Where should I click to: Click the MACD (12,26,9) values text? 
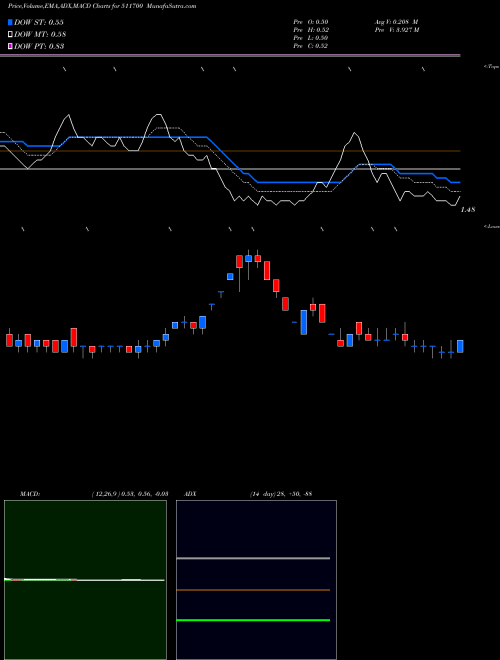(130, 494)
